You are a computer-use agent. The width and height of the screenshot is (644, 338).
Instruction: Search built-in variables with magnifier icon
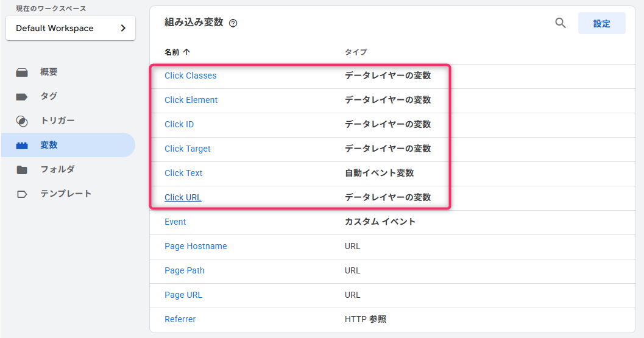click(561, 23)
